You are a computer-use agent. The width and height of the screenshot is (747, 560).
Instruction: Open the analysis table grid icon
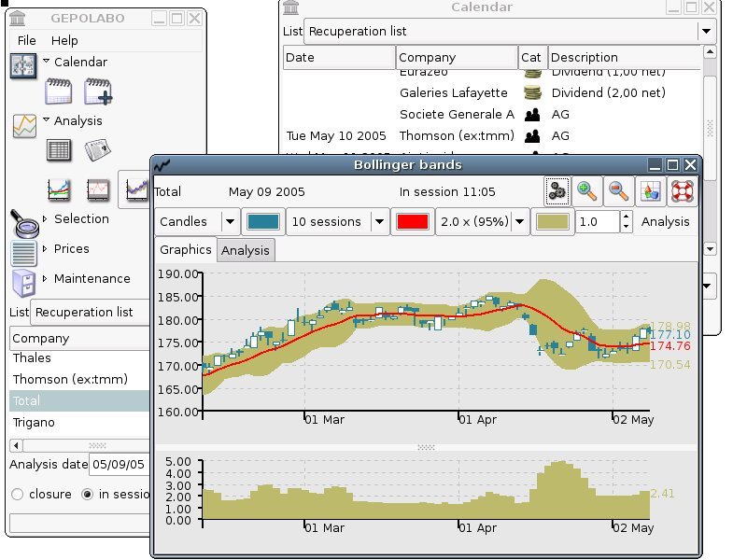pos(59,150)
